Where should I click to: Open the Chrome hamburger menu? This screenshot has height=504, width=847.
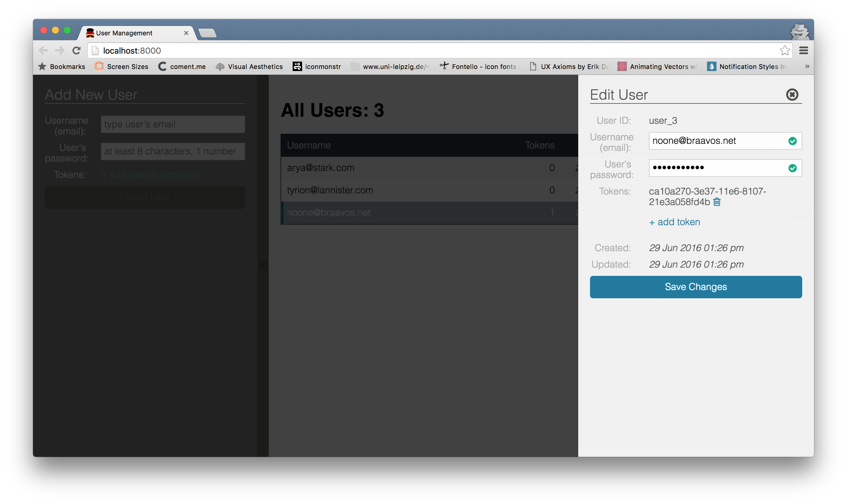803,51
